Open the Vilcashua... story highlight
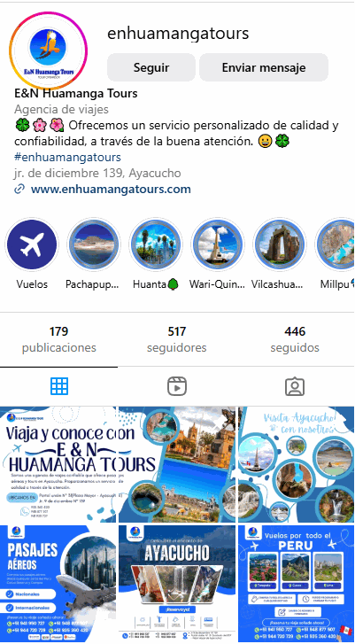The width and height of the screenshot is (355, 644). 280,244
